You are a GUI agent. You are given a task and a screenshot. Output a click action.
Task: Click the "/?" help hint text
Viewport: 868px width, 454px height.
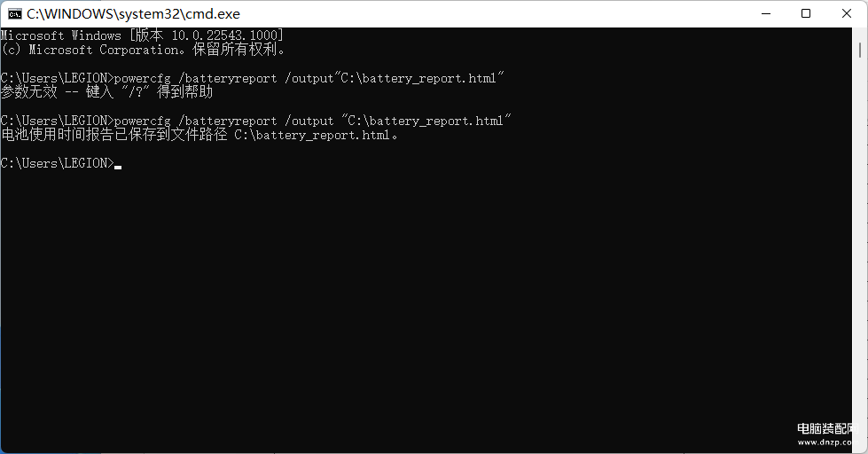136,92
